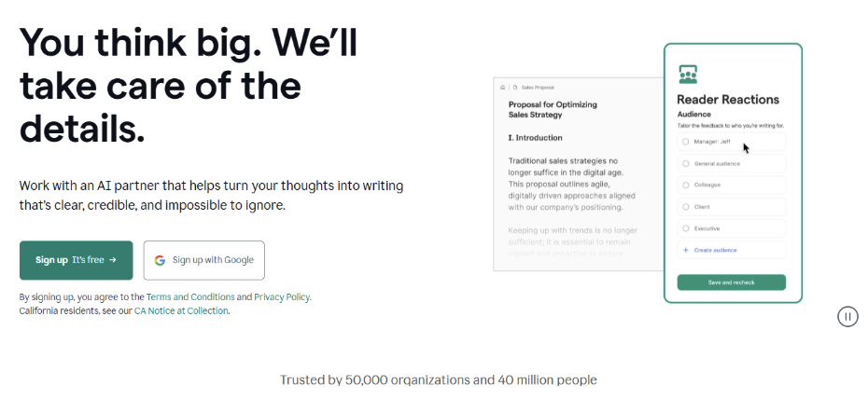The image size is (868, 399).
Task: Open the Terms and Conditions link
Action: pyautogui.click(x=190, y=297)
